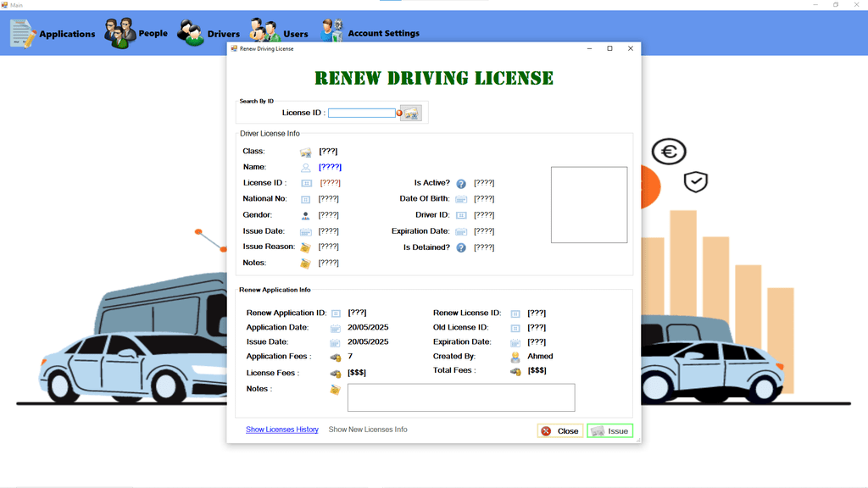This screenshot has height=488, width=868.
Task: Open the Applications menu
Action: coord(53,34)
